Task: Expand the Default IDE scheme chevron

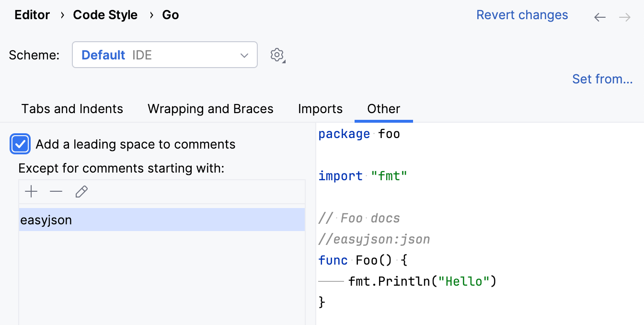Action: [x=245, y=55]
